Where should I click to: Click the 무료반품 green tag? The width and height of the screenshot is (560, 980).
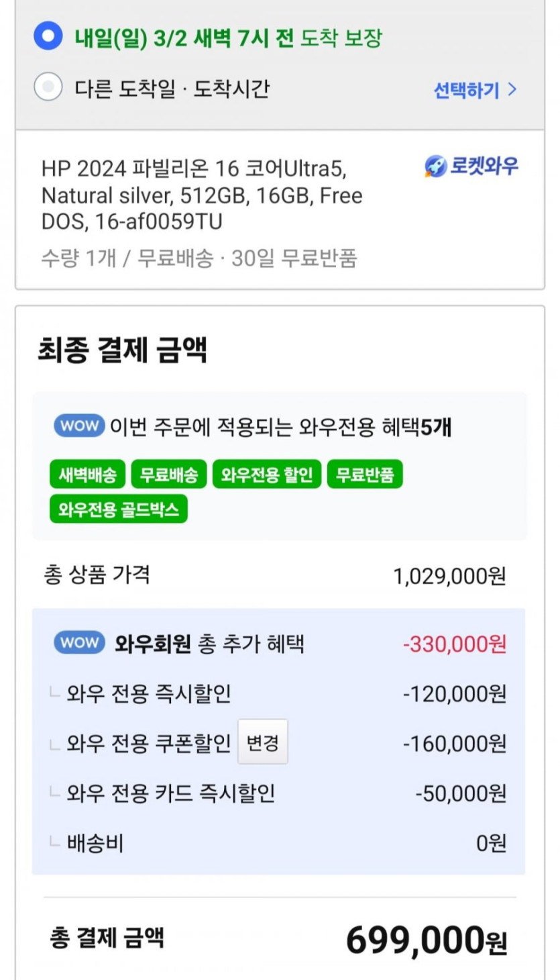tap(365, 475)
